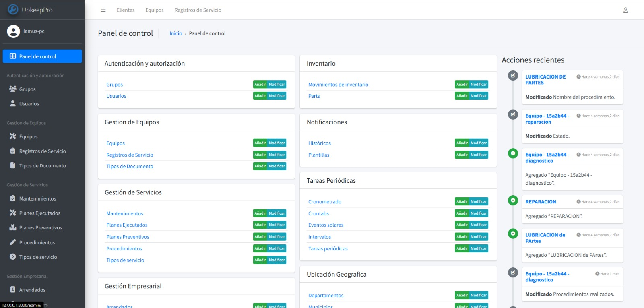The width and height of the screenshot is (644, 308).
Task: Click the Usuarios sidebar person icon
Action: (x=13, y=103)
